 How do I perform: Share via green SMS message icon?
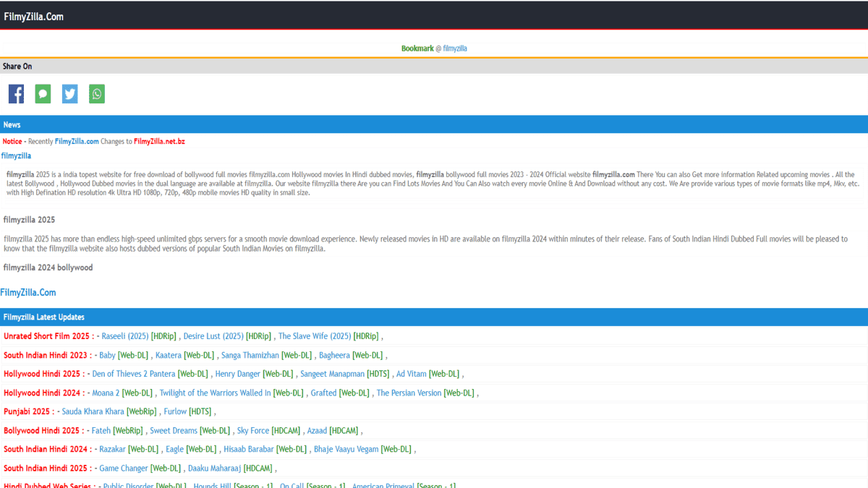pos(43,94)
